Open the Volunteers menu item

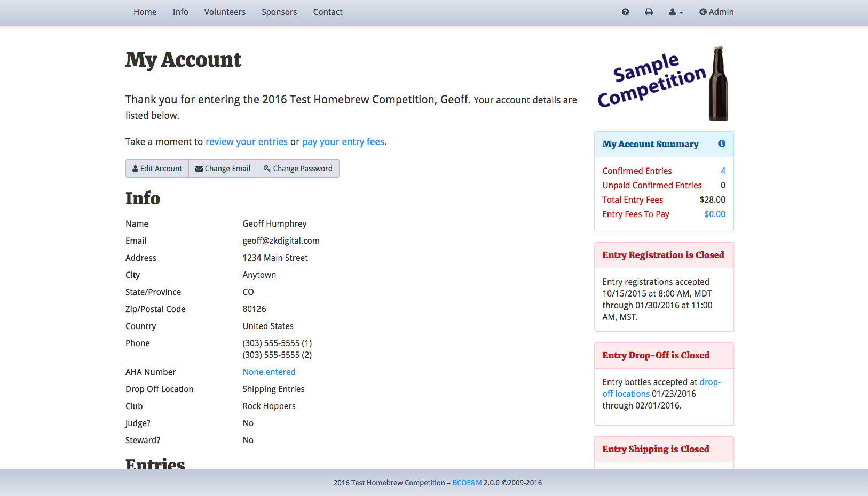pos(225,12)
